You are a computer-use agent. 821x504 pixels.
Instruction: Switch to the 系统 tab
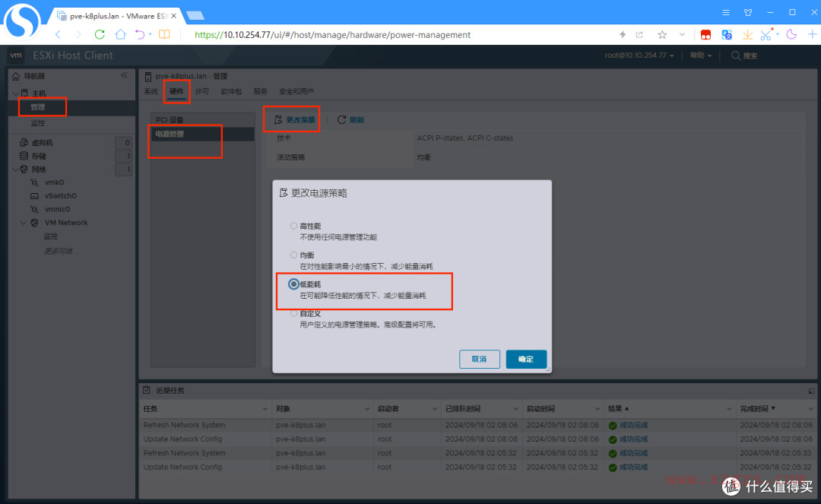[153, 90]
